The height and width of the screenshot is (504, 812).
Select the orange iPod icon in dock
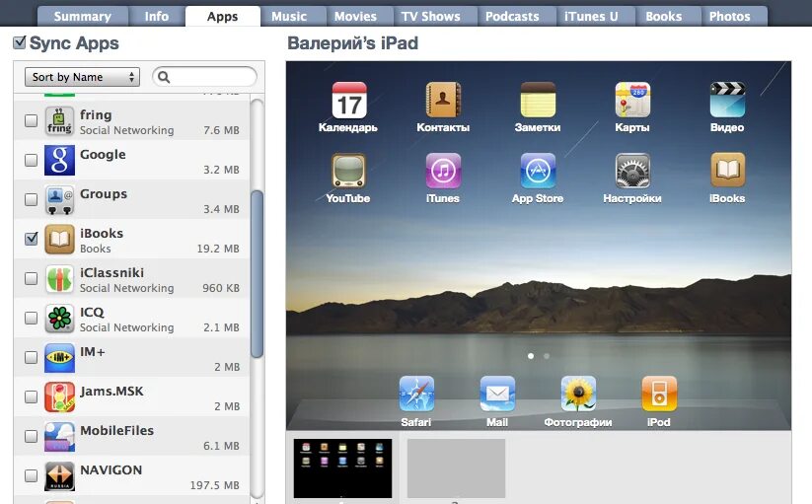tap(659, 395)
